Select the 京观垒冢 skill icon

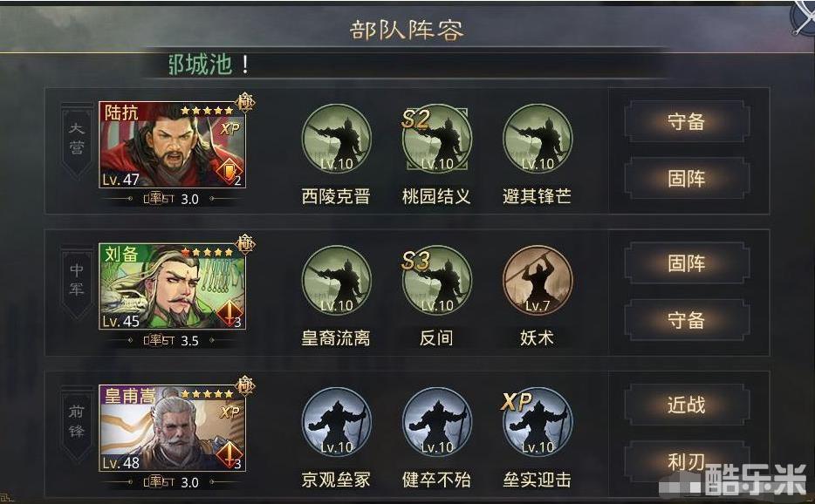coord(336,422)
